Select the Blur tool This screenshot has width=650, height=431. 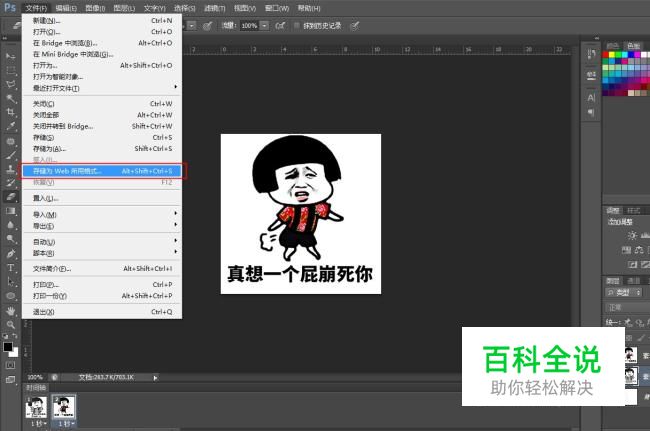(10, 225)
